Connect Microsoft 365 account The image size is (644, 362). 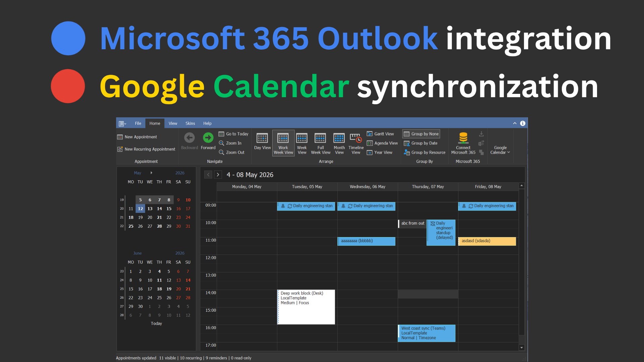(463, 143)
